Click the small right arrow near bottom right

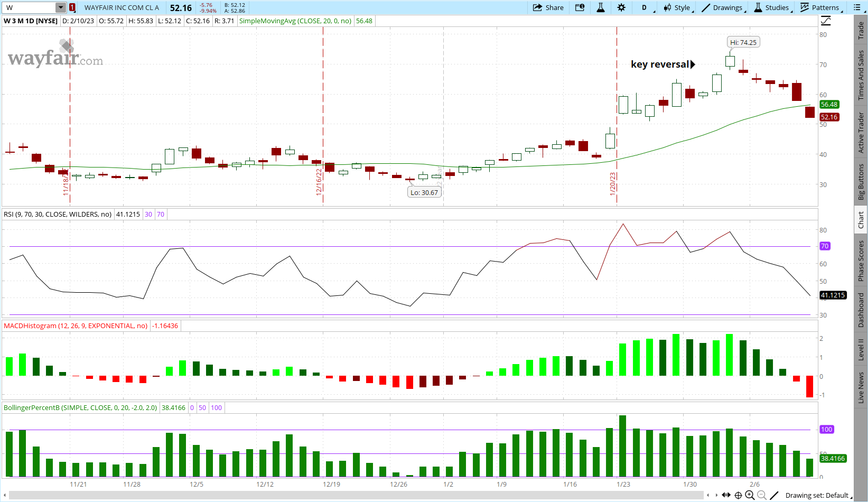(x=716, y=495)
